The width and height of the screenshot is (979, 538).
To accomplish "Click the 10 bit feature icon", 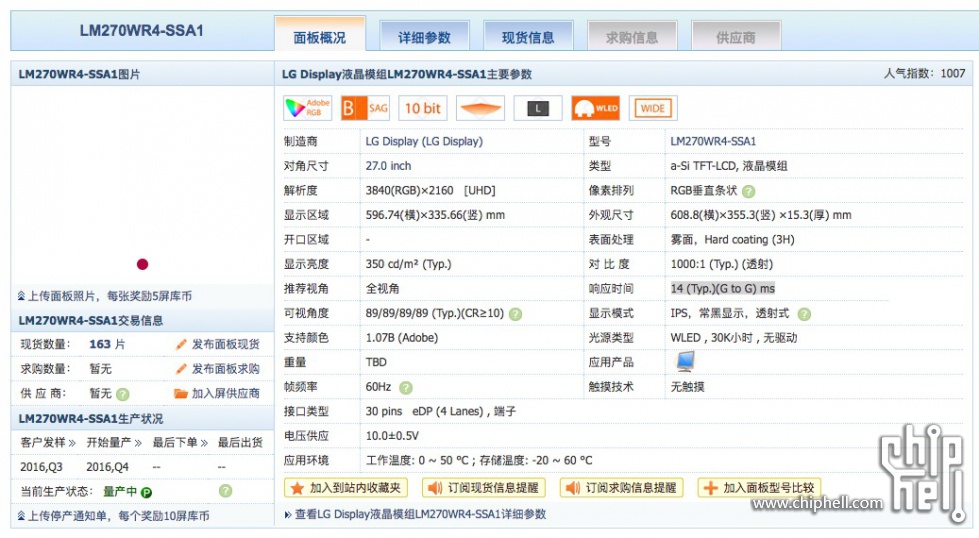I will click(x=423, y=108).
